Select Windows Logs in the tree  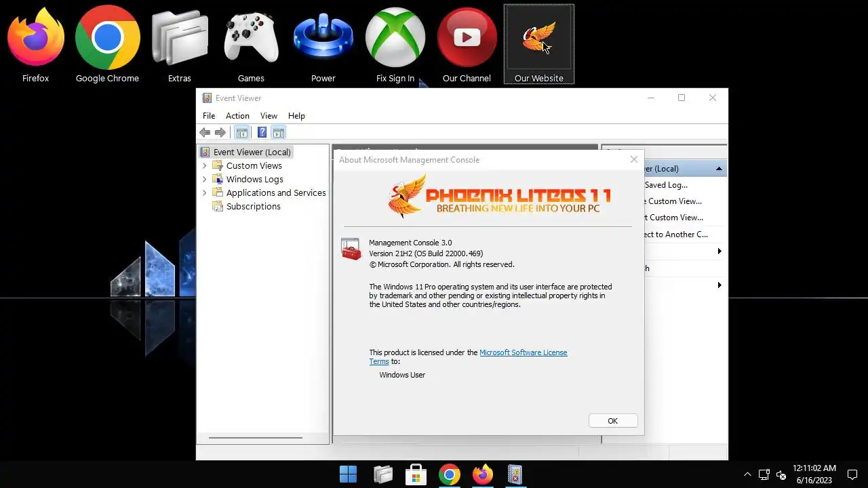(x=255, y=179)
